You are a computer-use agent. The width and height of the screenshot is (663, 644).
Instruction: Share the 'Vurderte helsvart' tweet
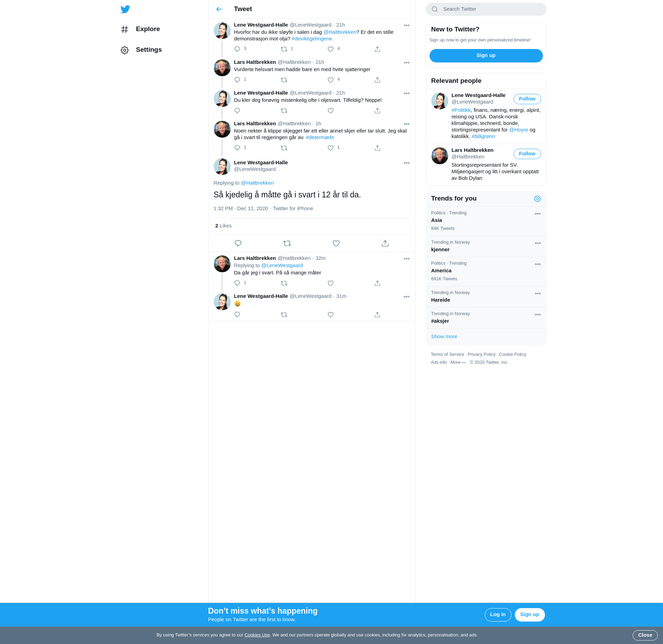point(377,80)
